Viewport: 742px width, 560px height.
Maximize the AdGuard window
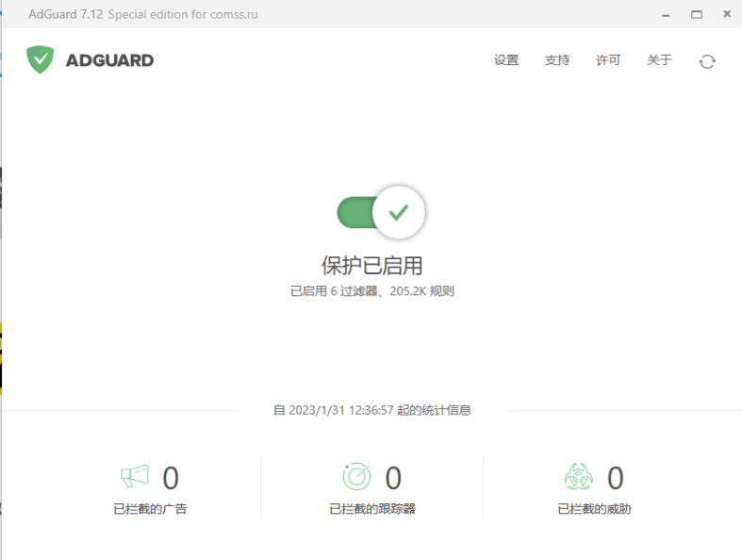pyautogui.click(x=697, y=15)
